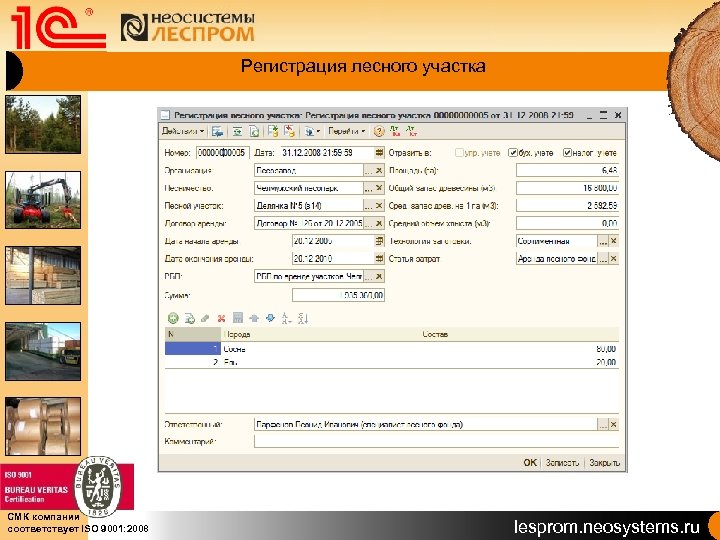Click the Состав column header
The width and height of the screenshot is (720, 540).
pos(519,334)
